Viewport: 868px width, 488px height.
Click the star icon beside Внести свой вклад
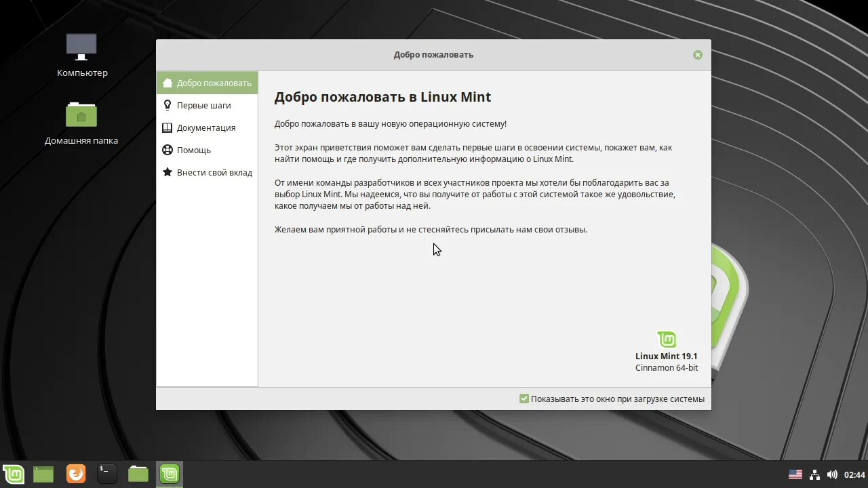click(167, 172)
